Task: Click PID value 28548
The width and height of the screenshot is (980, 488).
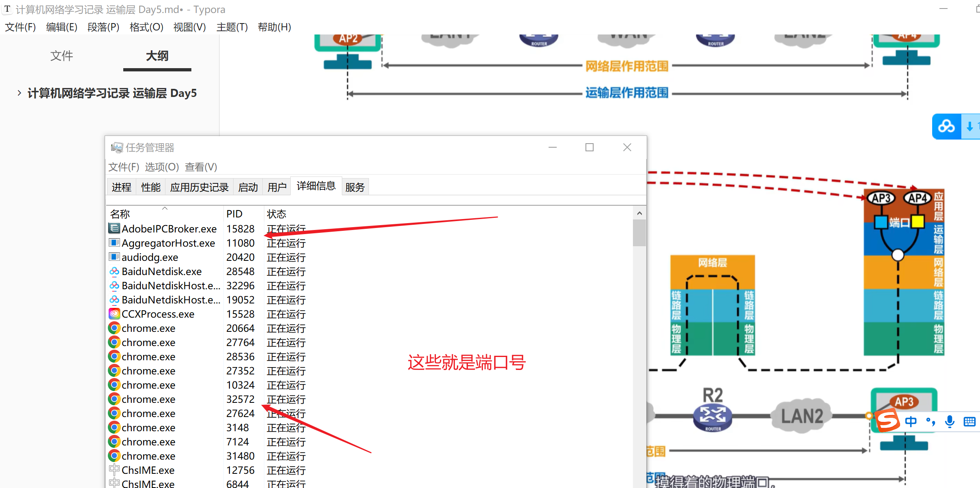Action: (x=240, y=271)
